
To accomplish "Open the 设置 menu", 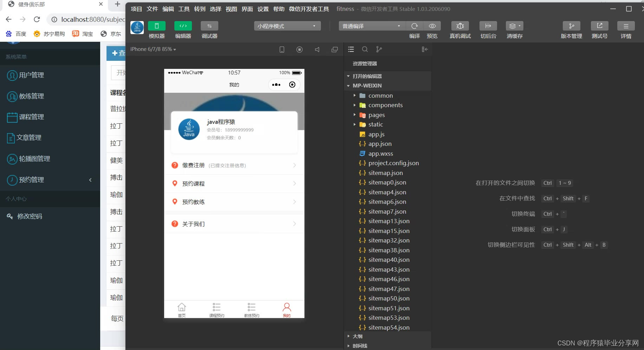I will (263, 9).
